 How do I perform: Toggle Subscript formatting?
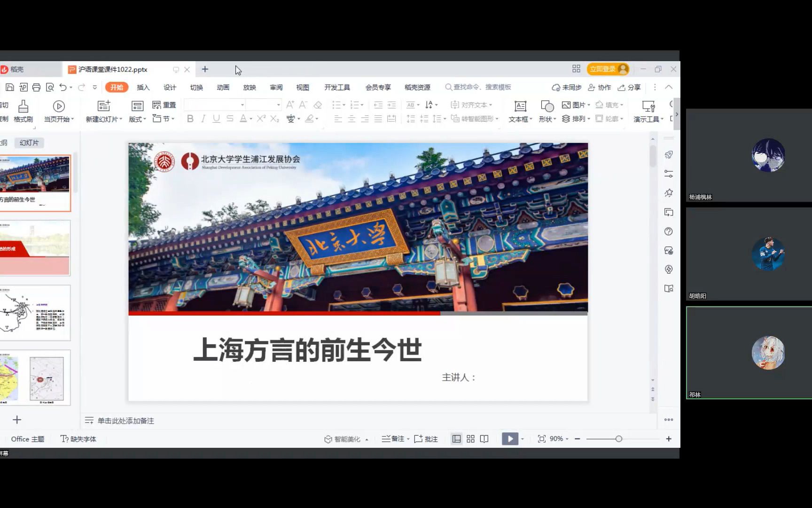[x=275, y=119]
